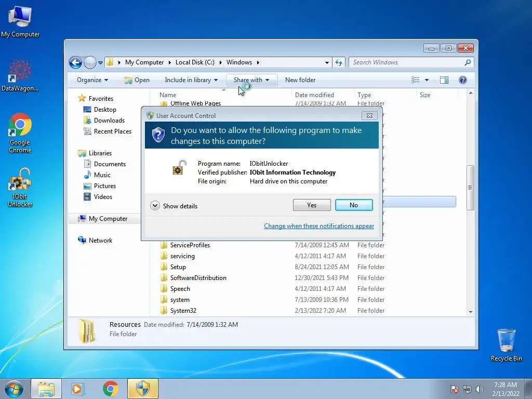This screenshot has height=399, width=532.
Task: Open network status icon in system tray
Action: pos(467,389)
